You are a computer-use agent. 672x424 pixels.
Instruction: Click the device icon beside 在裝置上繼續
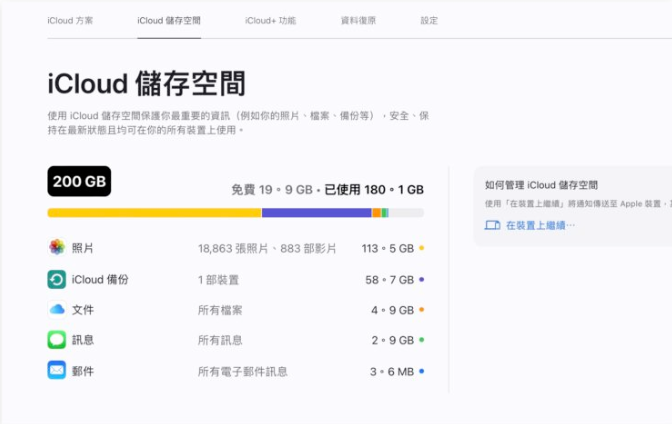[492, 225]
